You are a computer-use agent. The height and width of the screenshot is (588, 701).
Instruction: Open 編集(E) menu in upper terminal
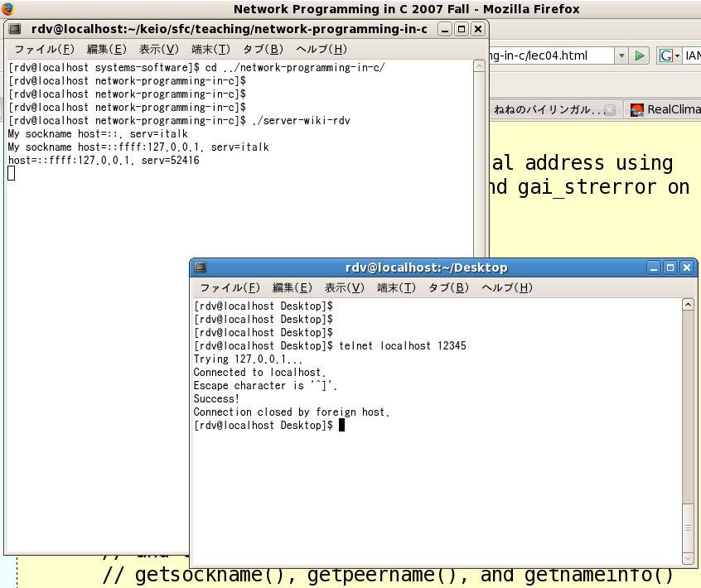click(x=106, y=49)
